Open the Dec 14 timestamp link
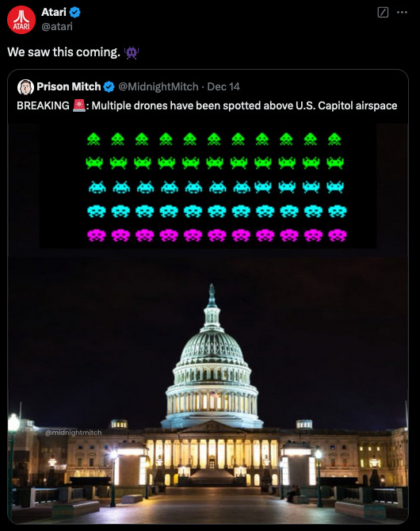Image resolution: width=420 pixels, height=531 pixels. pyautogui.click(x=223, y=87)
